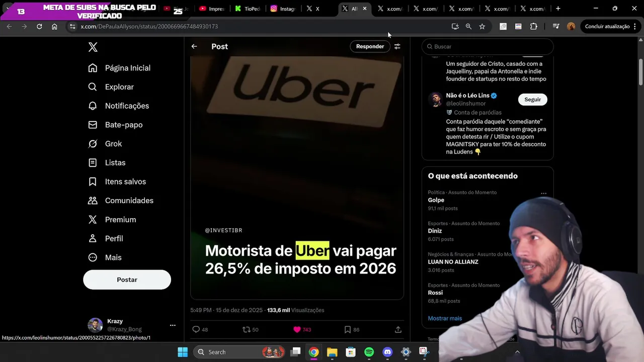Screen dimensions: 644x362
Task: Open more options for Golpe trend
Action: [543, 193]
